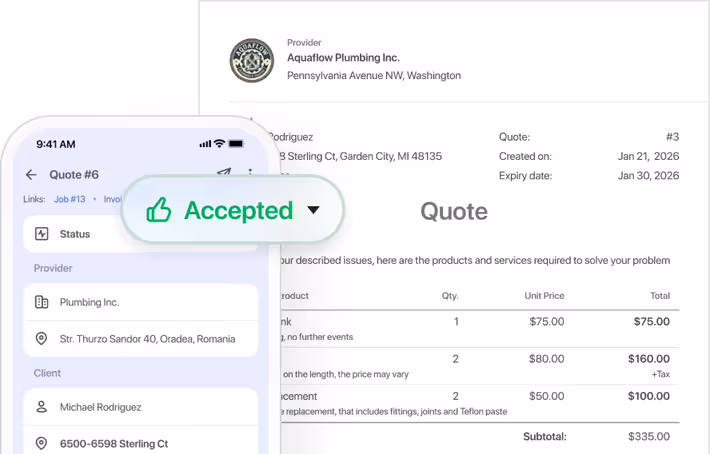Click the large Quote heading
This screenshot has width=710, height=454.
point(454,211)
